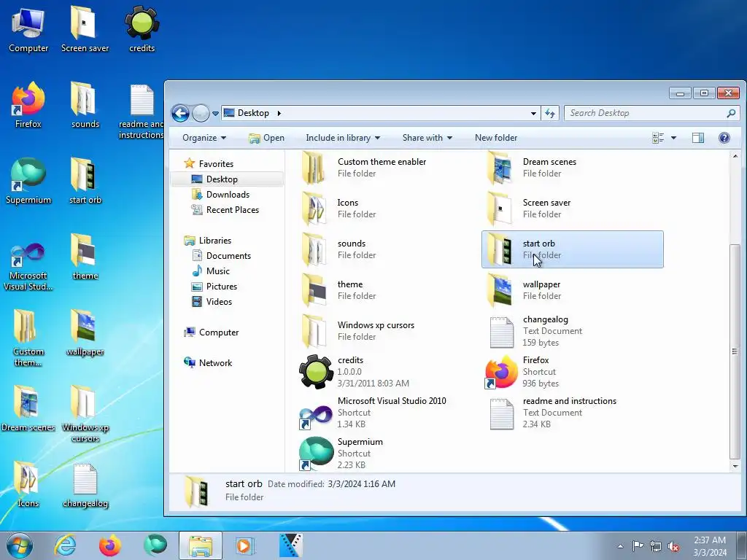Launch Internet Explorer from the taskbar
The width and height of the screenshot is (747, 560).
pyautogui.click(x=65, y=545)
